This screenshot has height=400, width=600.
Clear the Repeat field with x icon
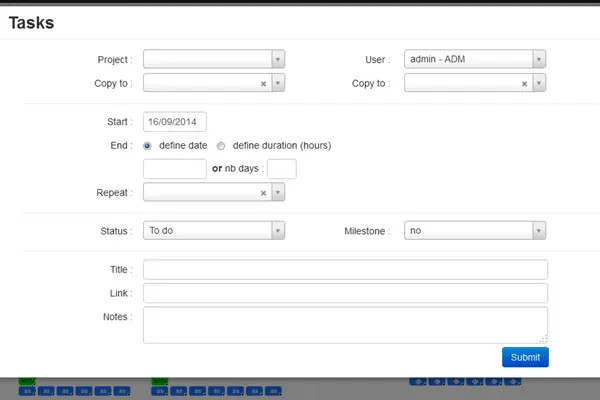[263, 193]
